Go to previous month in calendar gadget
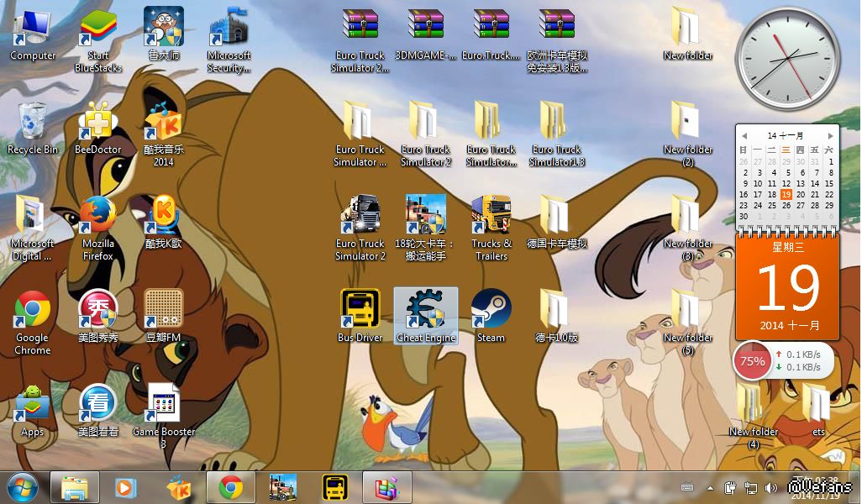Image resolution: width=862 pixels, height=504 pixels. coord(744,135)
